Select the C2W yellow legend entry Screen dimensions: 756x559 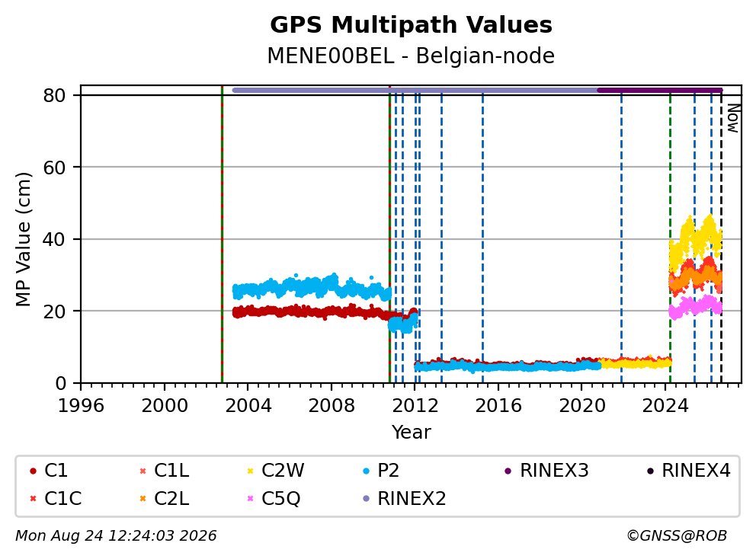pyautogui.click(x=275, y=471)
